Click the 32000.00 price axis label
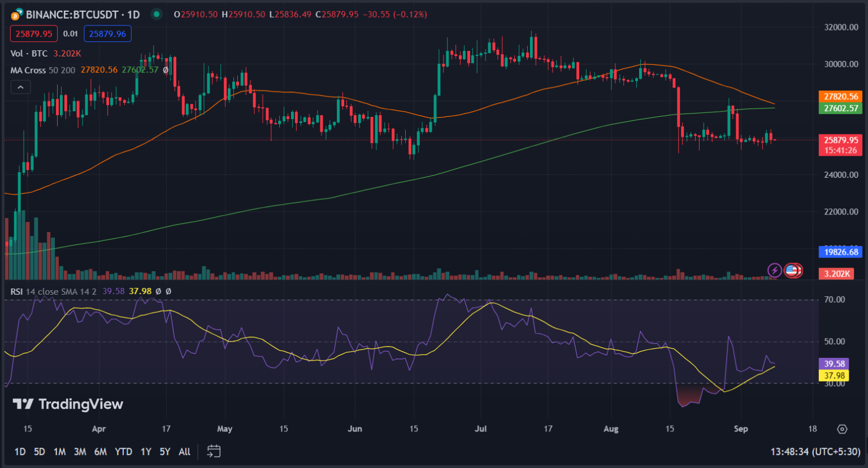The height and width of the screenshot is (468, 868). tap(841, 27)
